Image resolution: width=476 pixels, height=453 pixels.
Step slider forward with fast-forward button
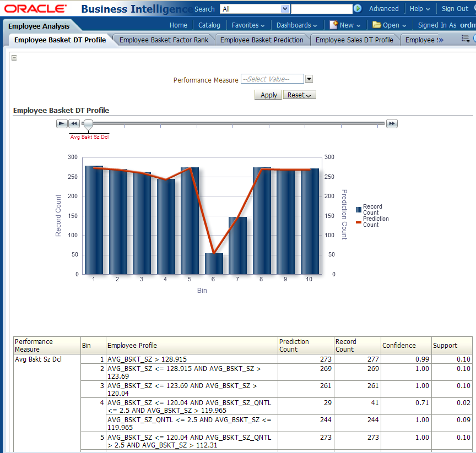click(x=392, y=124)
